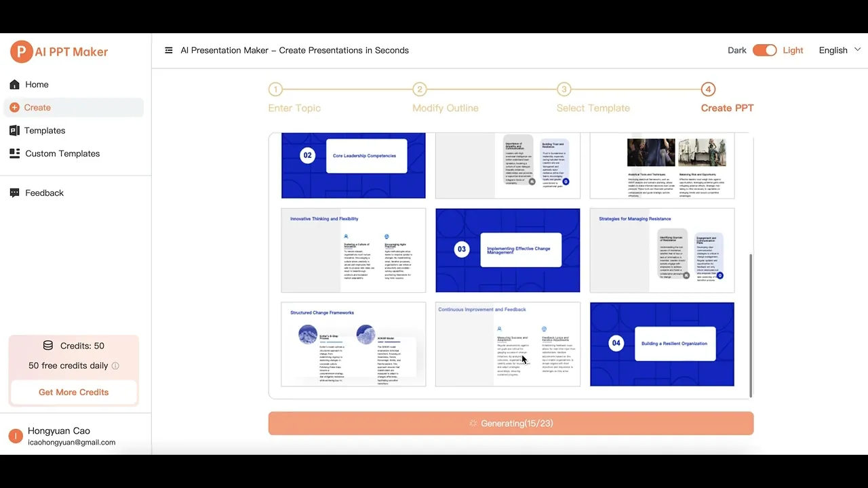Expand the language selection chevron
868x488 pixels.
(x=856, y=49)
